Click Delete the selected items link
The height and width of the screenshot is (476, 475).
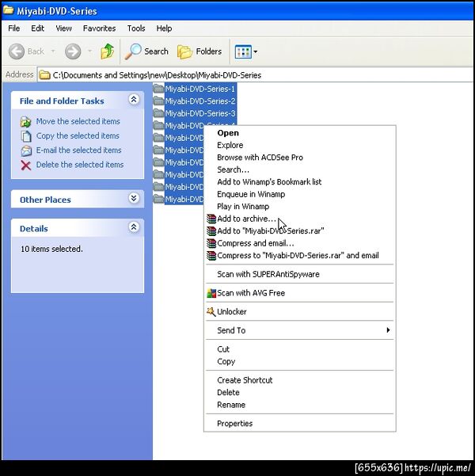pos(80,165)
